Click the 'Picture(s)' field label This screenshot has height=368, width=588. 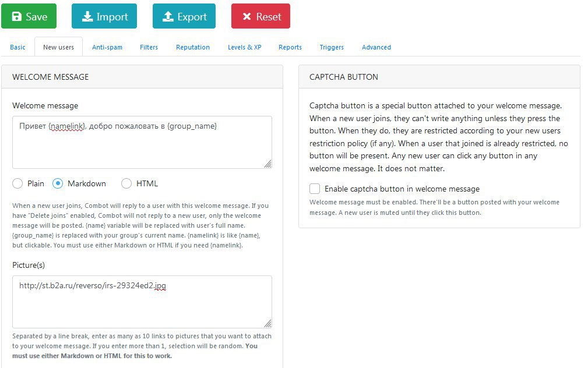point(29,266)
